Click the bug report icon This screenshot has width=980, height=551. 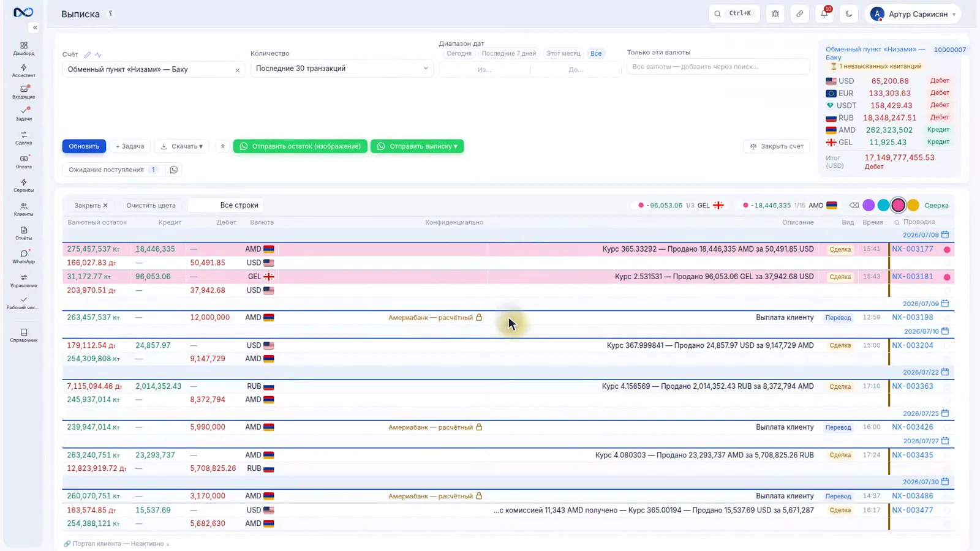(x=775, y=13)
